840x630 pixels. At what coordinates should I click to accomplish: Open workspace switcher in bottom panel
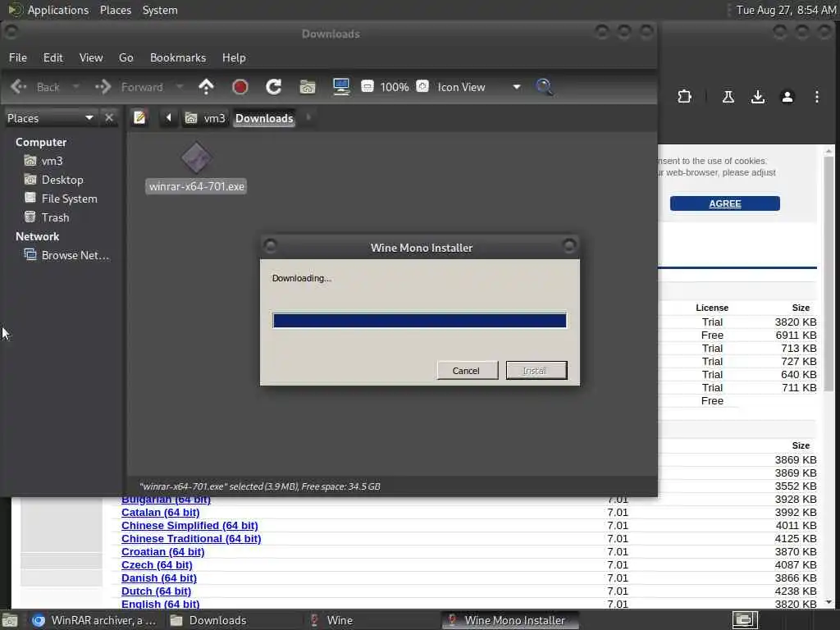(x=745, y=620)
